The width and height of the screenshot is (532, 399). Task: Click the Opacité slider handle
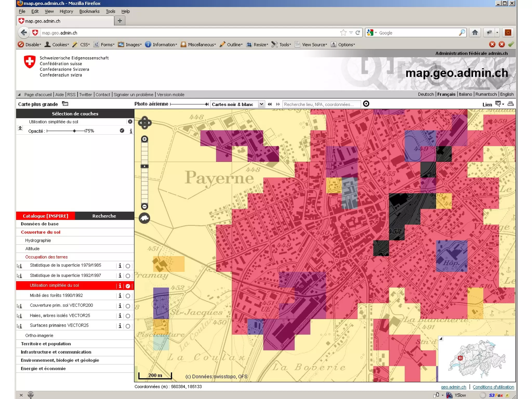[75, 131]
